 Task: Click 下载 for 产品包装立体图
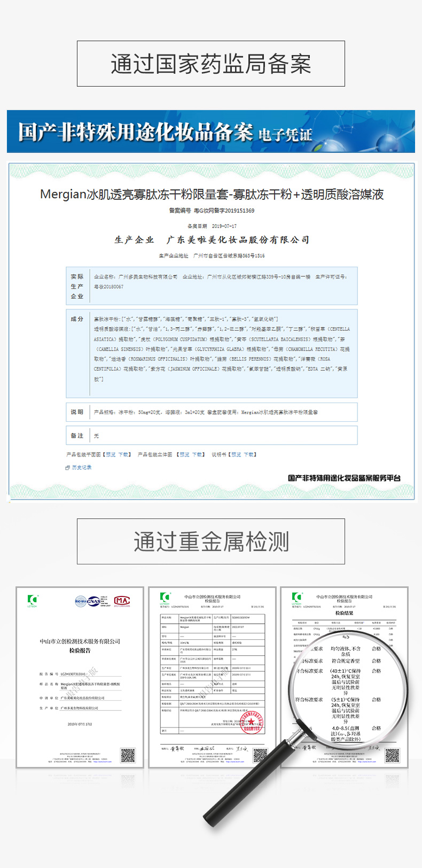click(x=197, y=455)
